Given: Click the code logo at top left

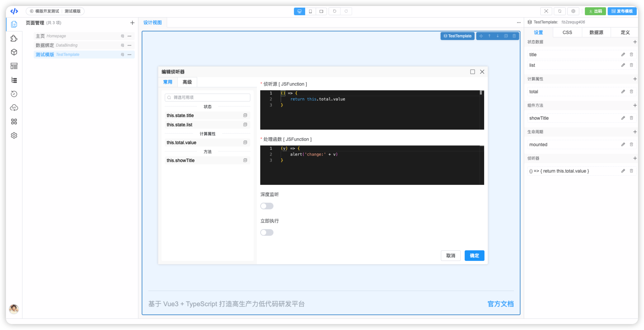Looking at the screenshot, I should (14, 11).
